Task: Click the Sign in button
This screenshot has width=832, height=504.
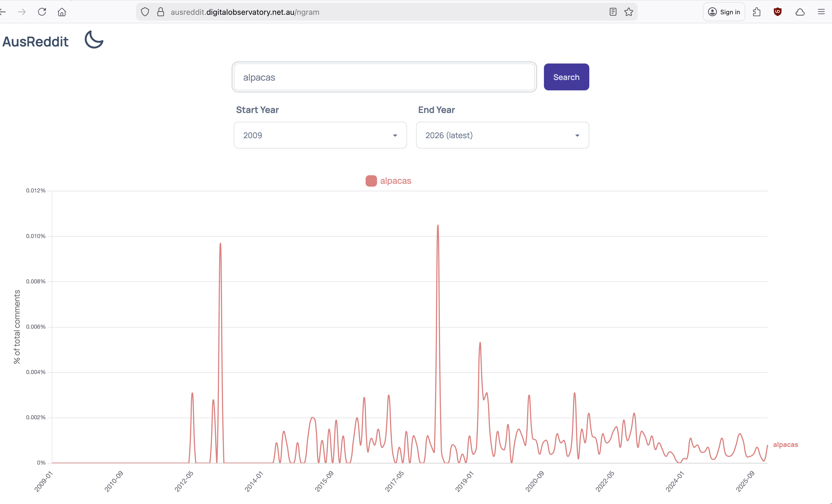Action: click(724, 12)
